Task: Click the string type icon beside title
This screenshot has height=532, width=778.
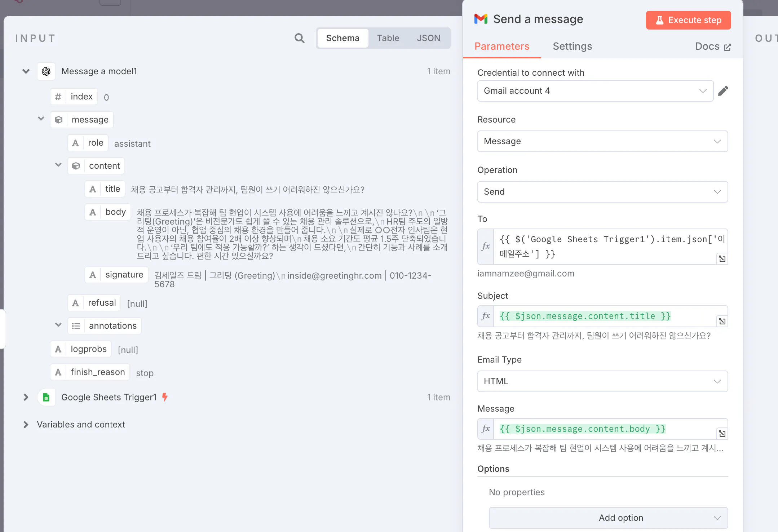Action: coord(93,189)
